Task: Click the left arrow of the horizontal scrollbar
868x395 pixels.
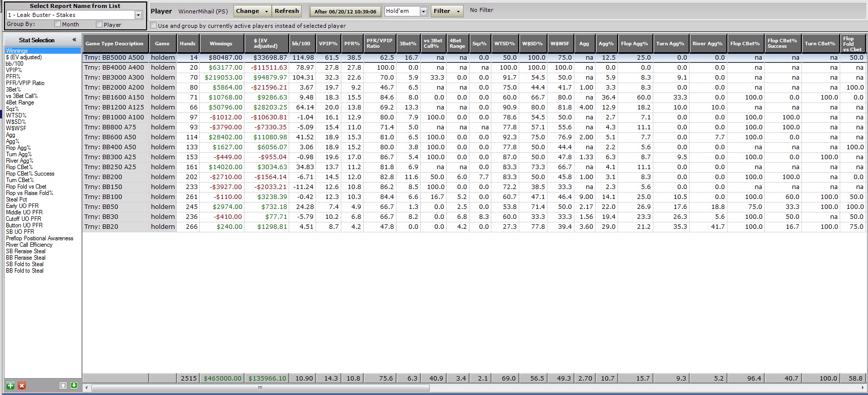Action: click(86, 388)
